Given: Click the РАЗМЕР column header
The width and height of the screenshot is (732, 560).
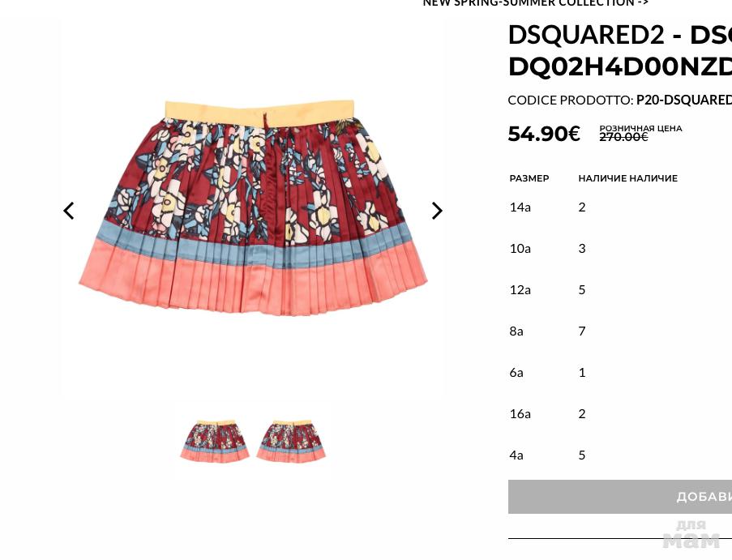Looking at the screenshot, I should pyautogui.click(x=529, y=178).
